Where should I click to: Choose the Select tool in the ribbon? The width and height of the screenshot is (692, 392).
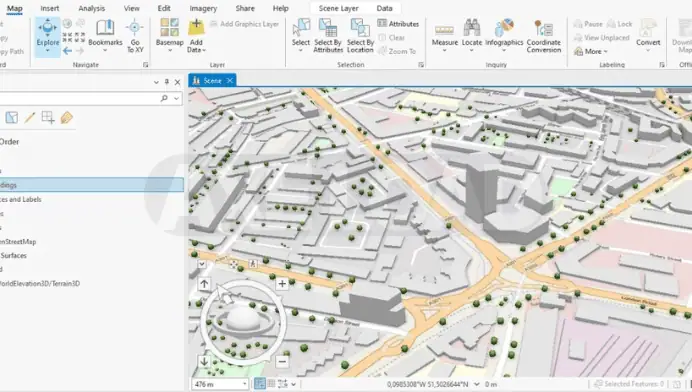point(301,34)
